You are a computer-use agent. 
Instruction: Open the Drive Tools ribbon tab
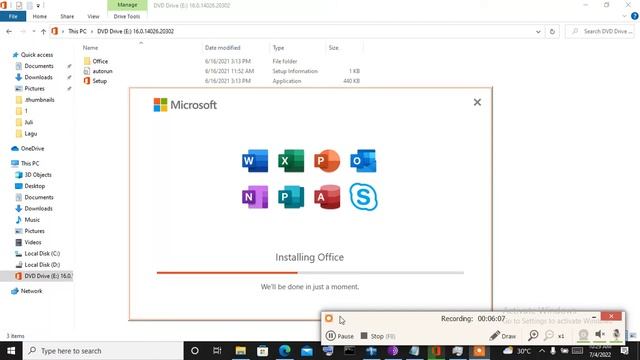pos(127,16)
